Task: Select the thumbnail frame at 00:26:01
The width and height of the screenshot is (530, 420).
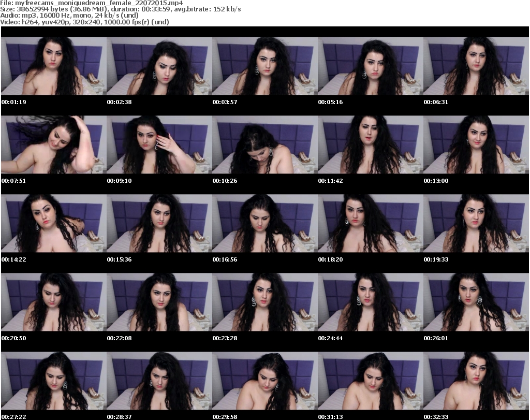Action: 476,302
